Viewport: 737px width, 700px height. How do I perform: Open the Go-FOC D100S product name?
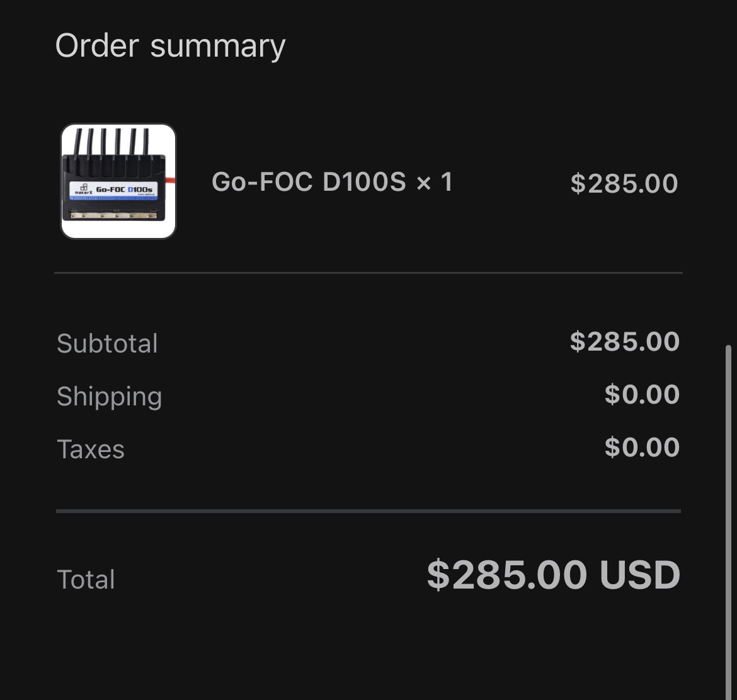tap(309, 183)
